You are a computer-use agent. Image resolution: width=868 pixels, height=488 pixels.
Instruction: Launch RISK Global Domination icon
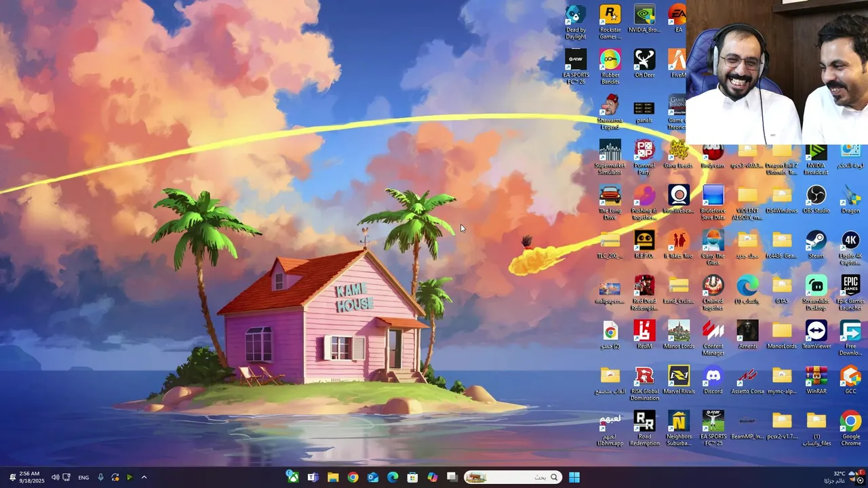click(x=644, y=384)
